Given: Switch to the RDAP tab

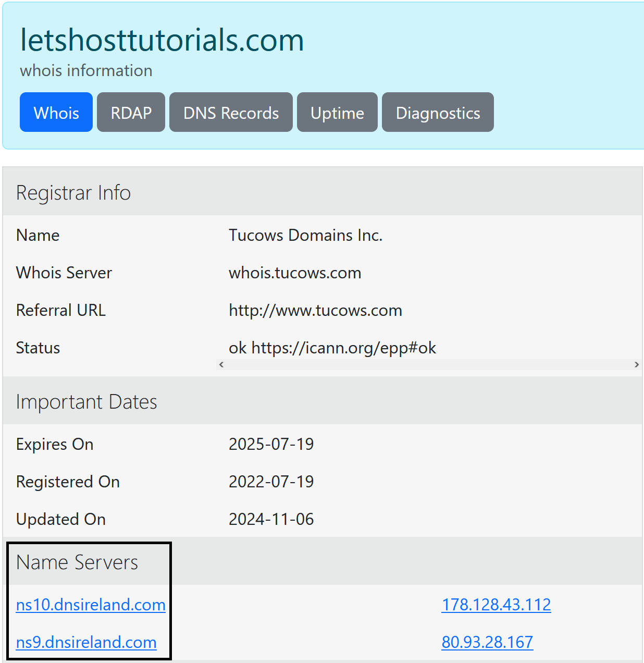Looking at the screenshot, I should click(131, 113).
